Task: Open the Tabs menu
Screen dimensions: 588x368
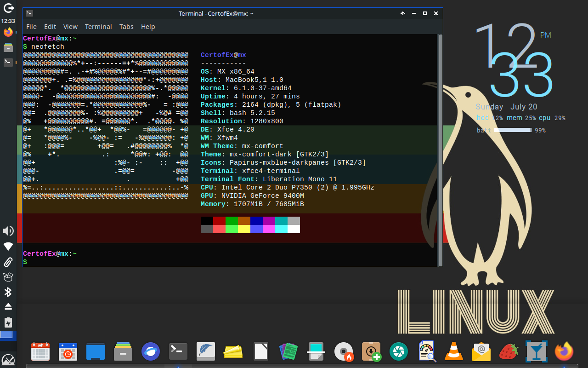Action: [x=126, y=27]
